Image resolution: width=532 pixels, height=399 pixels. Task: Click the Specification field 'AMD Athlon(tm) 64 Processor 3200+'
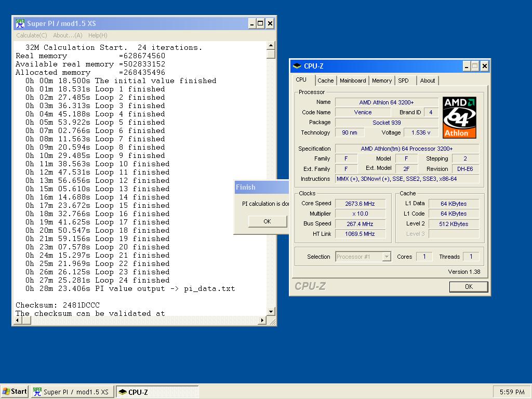point(407,149)
